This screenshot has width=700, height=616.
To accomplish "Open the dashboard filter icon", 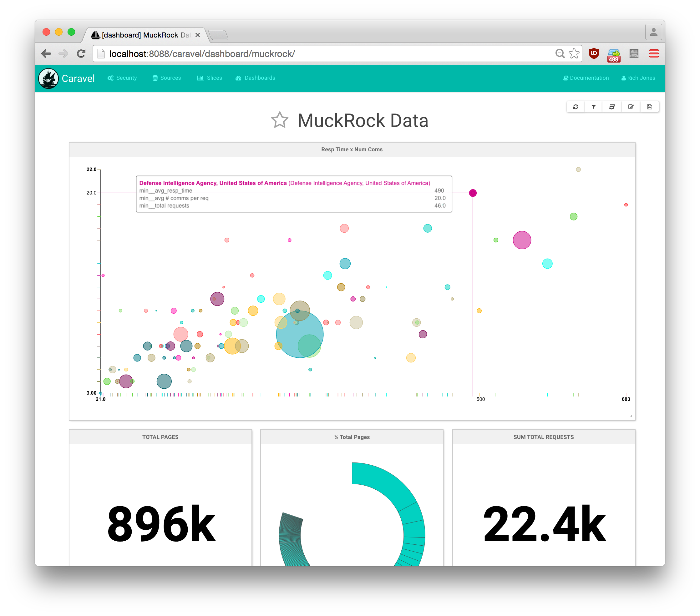I will tap(593, 107).
